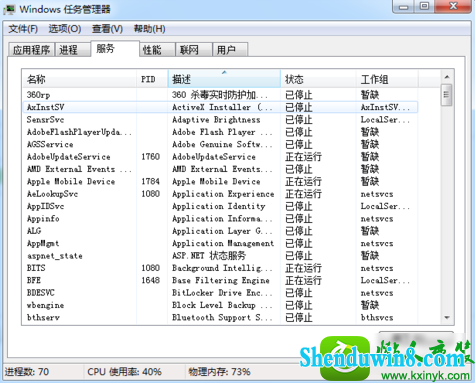Select the aspnet_state service
This screenshot has width=475, height=383.
click(x=55, y=256)
